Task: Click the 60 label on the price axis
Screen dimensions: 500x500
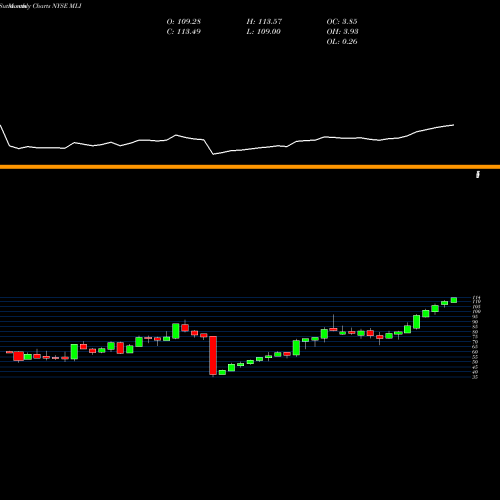Action: (475, 352)
